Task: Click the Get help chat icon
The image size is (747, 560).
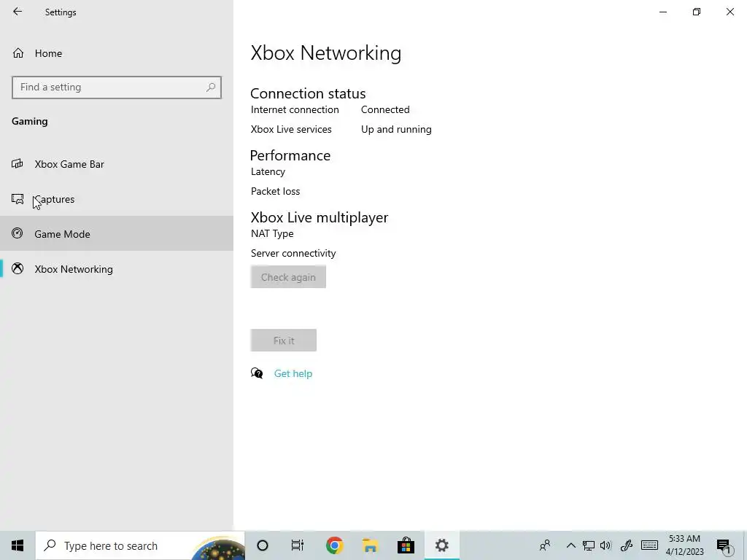Action: pos(257,373)
